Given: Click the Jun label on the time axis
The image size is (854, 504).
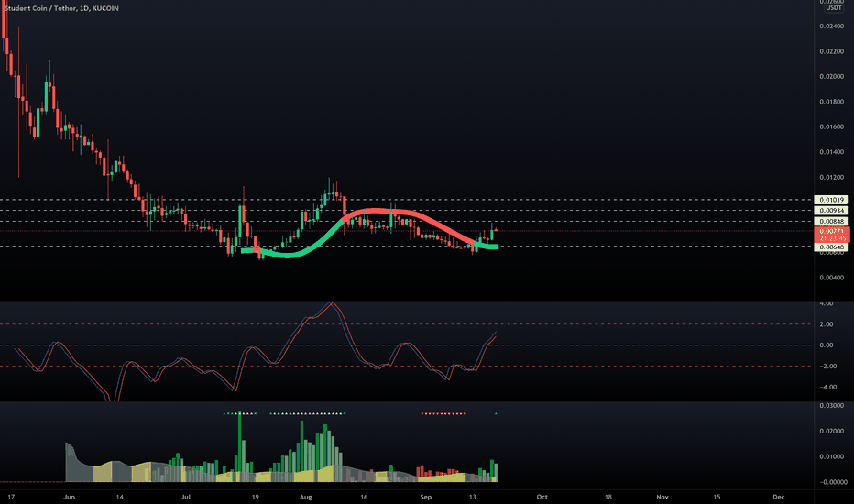Looking at the screenshot, I should point(69,497).
